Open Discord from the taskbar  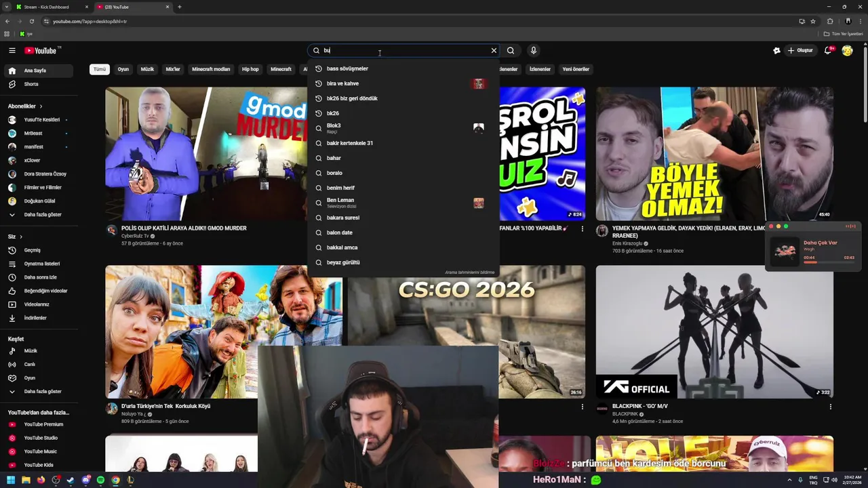(85, 480)
